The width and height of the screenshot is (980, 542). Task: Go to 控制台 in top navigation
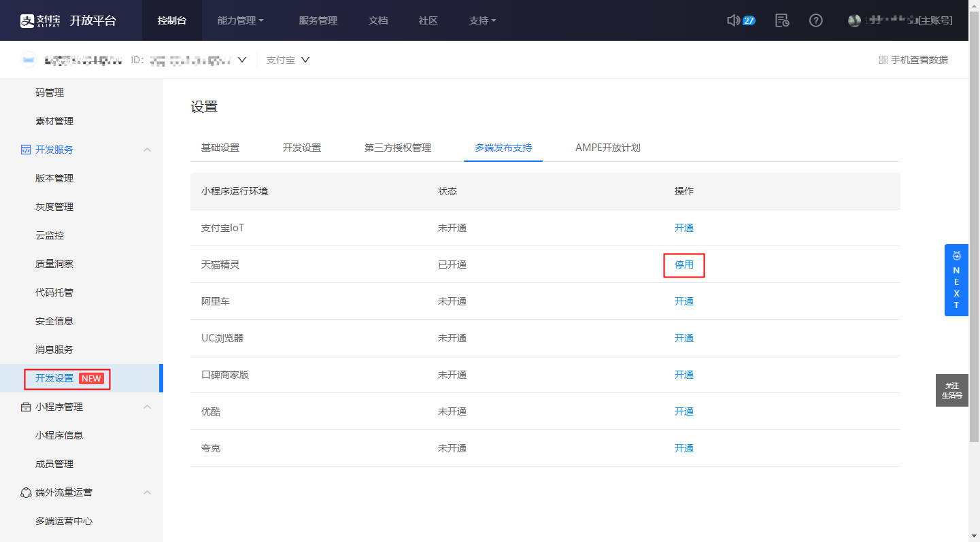172,20
